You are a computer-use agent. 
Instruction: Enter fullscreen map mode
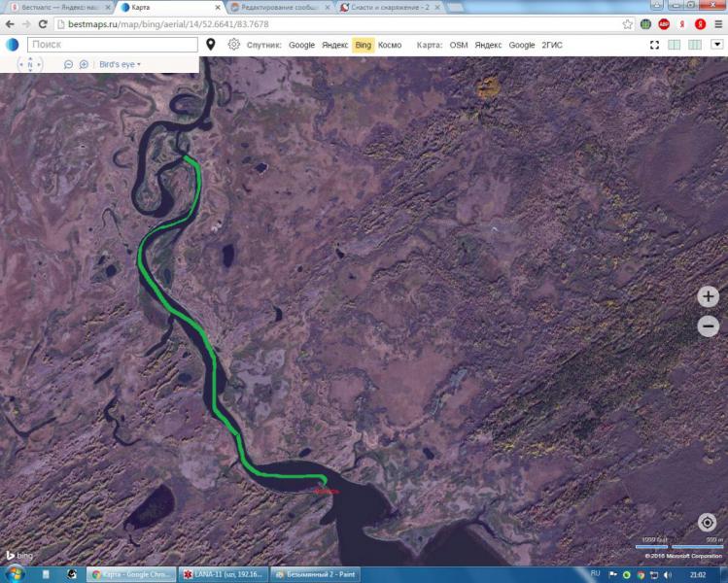654,45
